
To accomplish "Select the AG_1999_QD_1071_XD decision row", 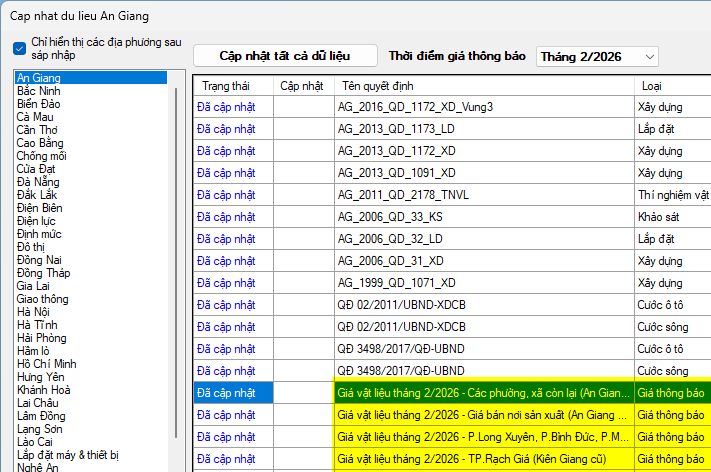I will [x=482, y=283].
